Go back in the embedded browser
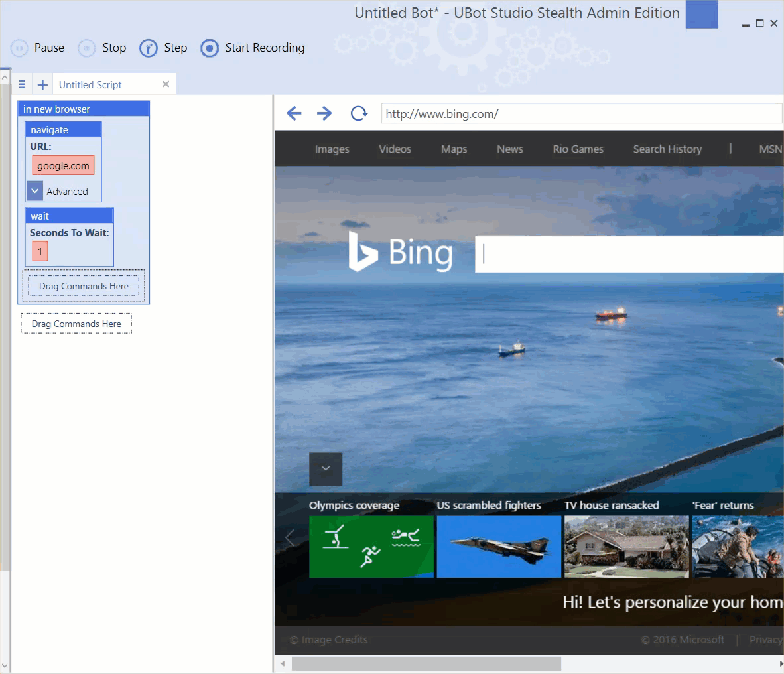The height and width of the screenshot is (674, 784). pos(294,113)
